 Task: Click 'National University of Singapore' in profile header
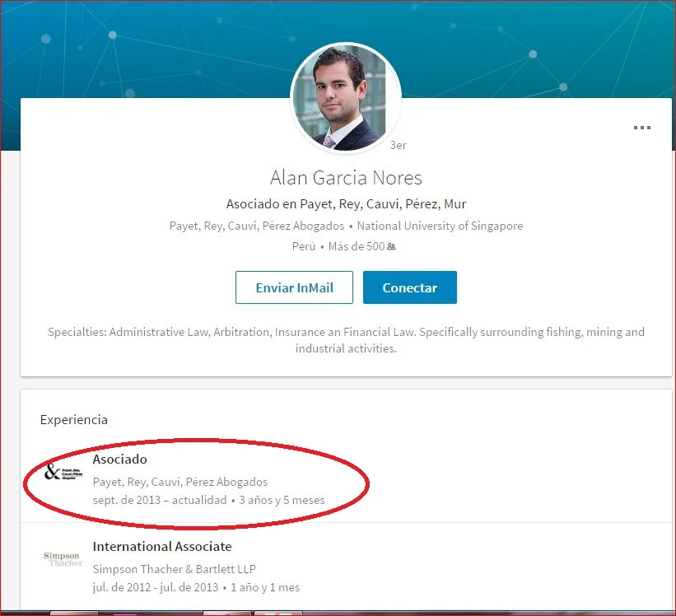[440, 226]
